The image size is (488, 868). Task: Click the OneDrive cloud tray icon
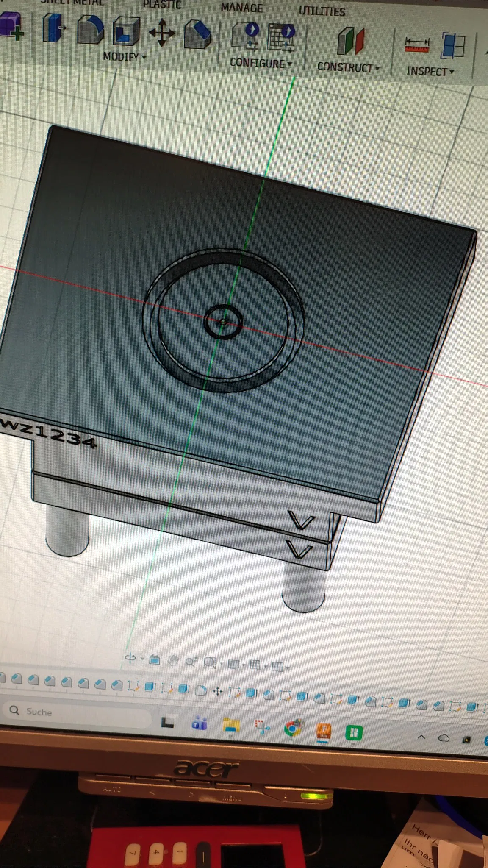(444, 738)
